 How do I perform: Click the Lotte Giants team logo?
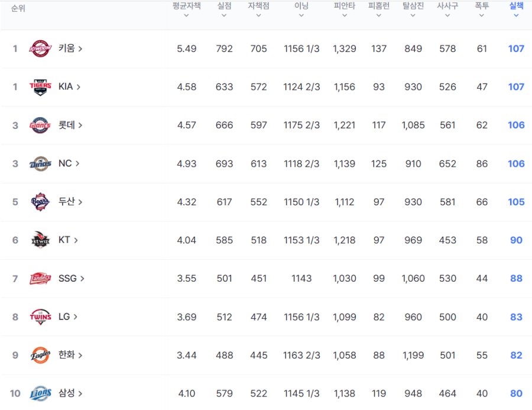tap(40, 125)
